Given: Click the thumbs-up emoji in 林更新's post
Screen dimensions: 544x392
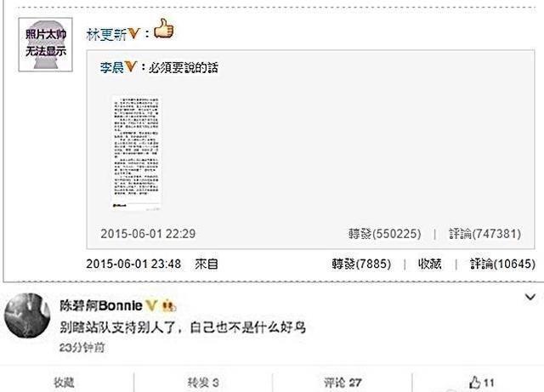Looking at the screenshot, I should pyautogui.click(x=163, y=28).
